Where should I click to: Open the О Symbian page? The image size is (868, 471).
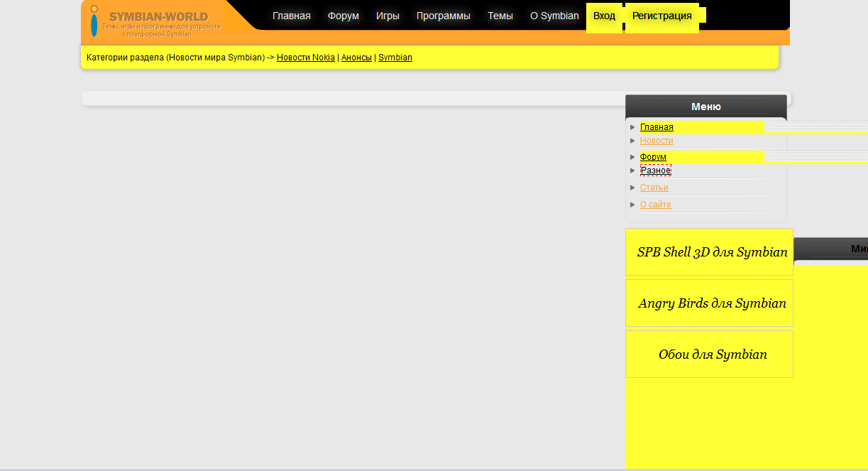(554, 16)
